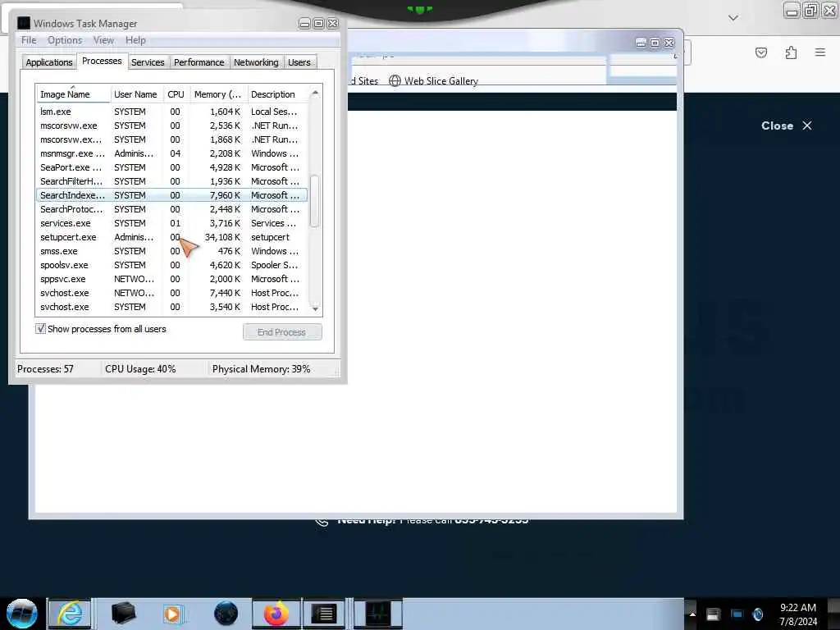The image size is (840, 630).
Task: Click the scroll up arrow in process list
Action: point(315,94)
